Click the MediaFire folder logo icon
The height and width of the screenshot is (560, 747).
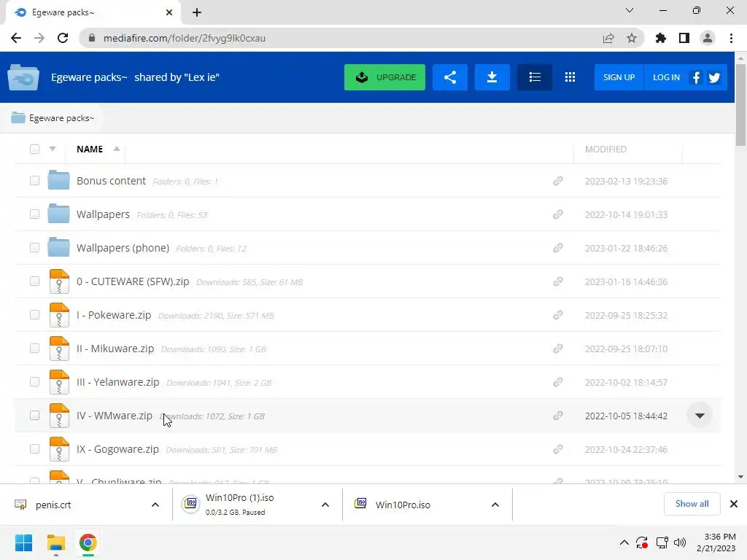point(23,77)
